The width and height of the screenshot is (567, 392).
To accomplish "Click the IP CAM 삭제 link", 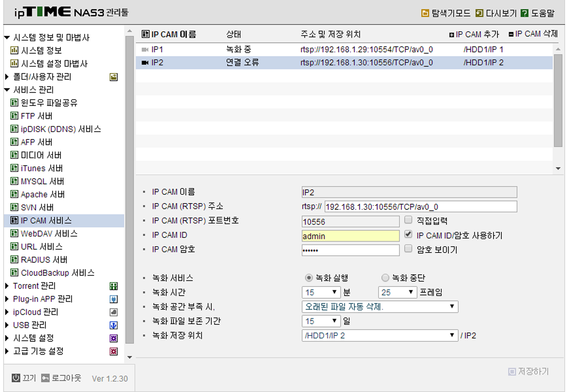I will tap(537, 34).
